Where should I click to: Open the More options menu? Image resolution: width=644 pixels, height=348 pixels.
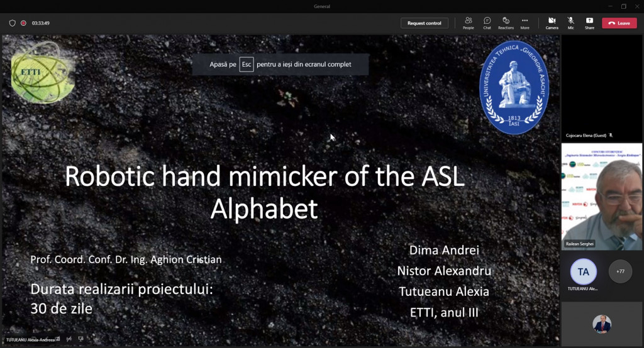coord(525,23)
